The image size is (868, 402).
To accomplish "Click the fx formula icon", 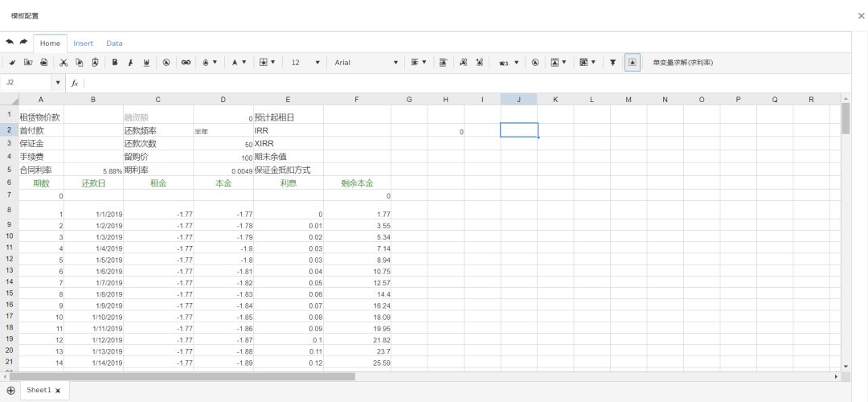I will click(76, 83).
